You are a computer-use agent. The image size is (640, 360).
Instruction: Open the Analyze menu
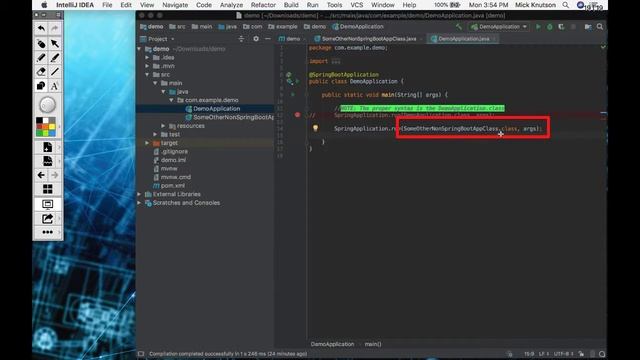(x=231, y=5)
